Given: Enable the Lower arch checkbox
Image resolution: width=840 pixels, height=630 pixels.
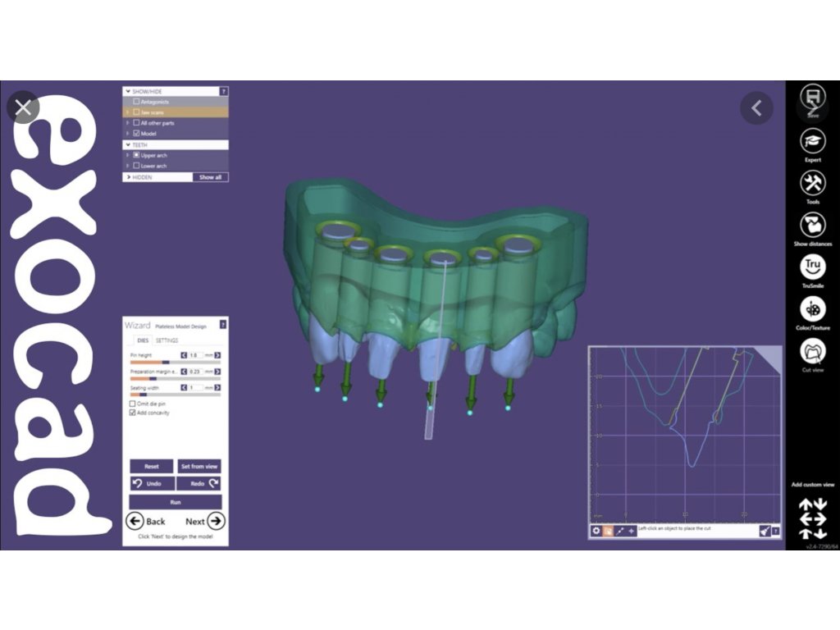Looking at the screenshot, I should [136, 166].
